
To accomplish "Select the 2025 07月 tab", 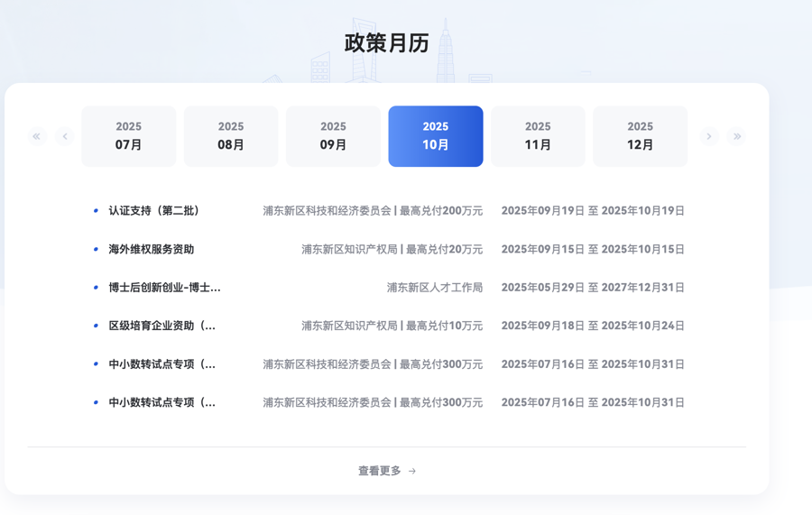I will click(129, 136).
